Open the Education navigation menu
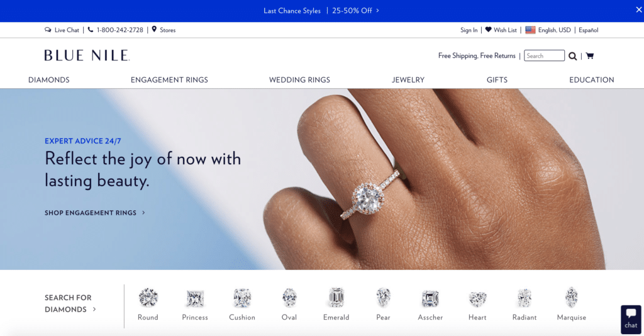 (591, 80)
